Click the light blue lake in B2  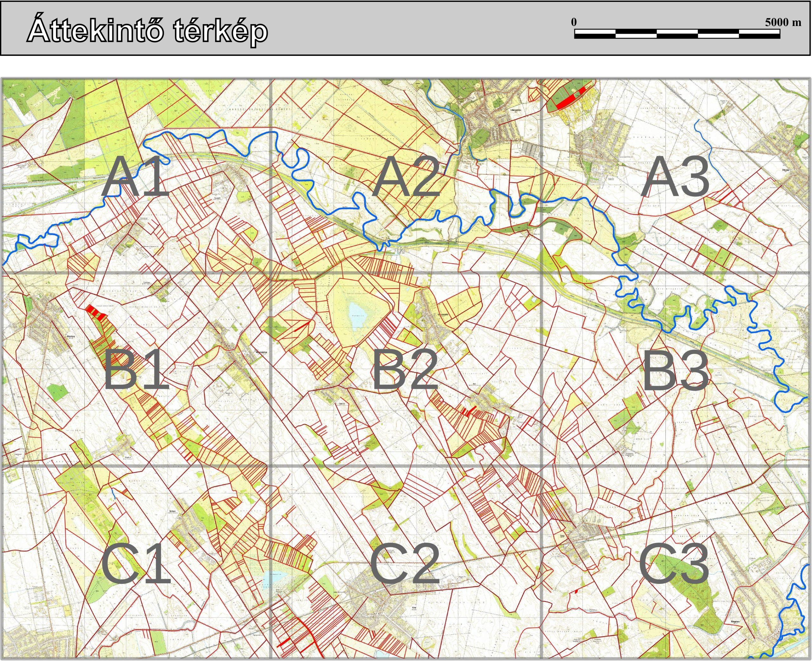[x=357, y=315]
